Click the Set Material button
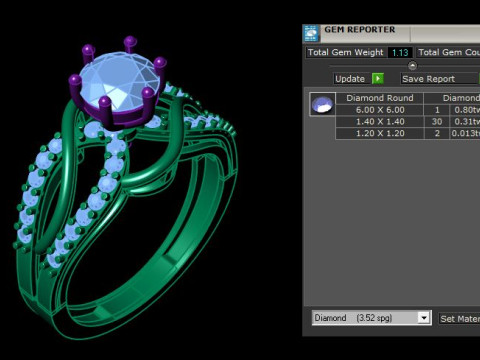Image resolution: width=480 pixels, height=360 pixels. [459, 319]
